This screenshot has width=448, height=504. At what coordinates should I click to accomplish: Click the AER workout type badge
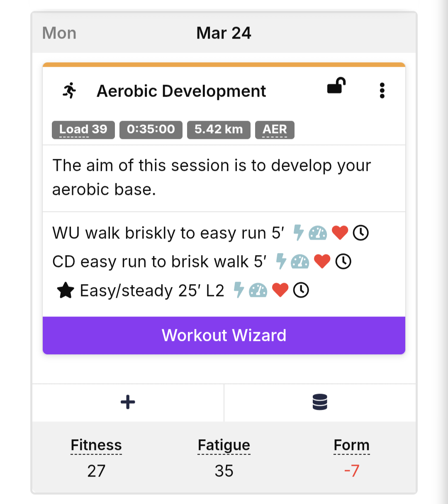tap(275, 130)
